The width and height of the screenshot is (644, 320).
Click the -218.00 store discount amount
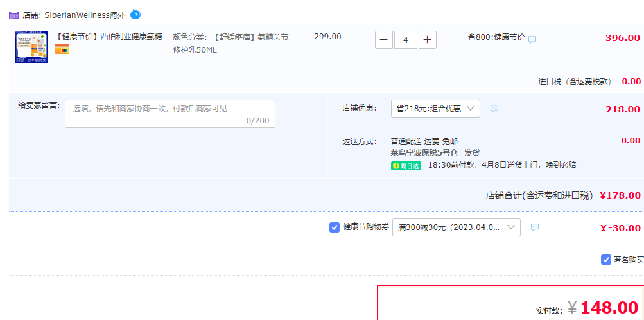click(620, 109)
